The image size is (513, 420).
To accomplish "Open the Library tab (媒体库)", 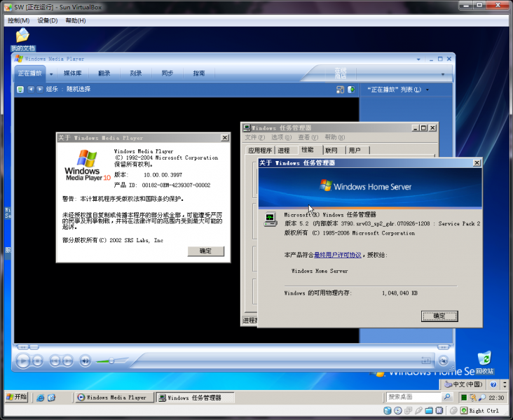I will tap(73, 73).
